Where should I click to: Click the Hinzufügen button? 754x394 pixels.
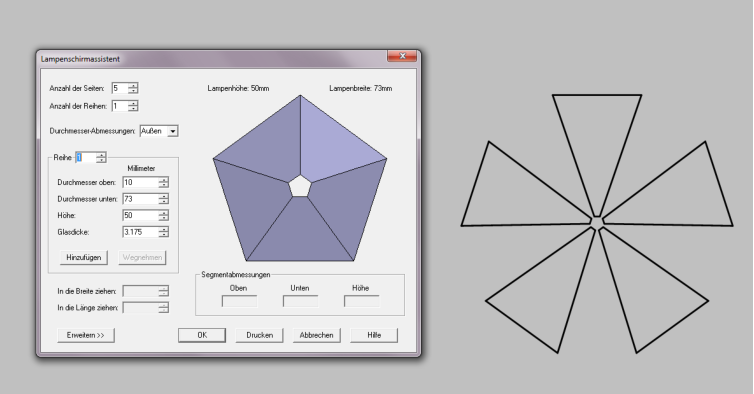coord(84,257)
